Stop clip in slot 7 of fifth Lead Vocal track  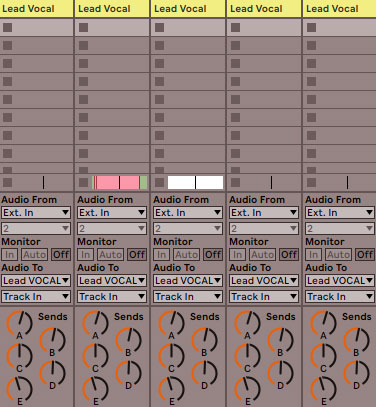pyautogui.click(x=311, y=135)
